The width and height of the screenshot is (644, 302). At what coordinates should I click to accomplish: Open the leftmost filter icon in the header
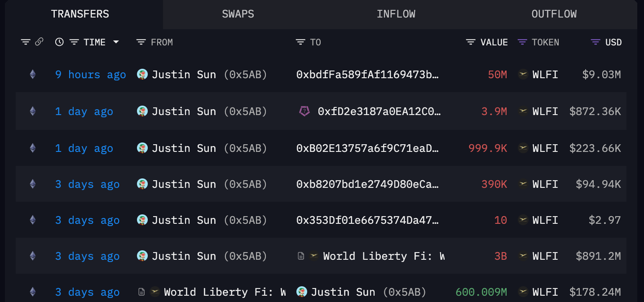(x=25, y=42)
